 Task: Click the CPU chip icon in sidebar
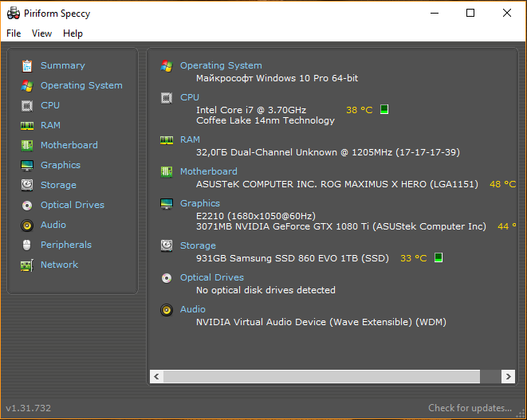[27, 105]
